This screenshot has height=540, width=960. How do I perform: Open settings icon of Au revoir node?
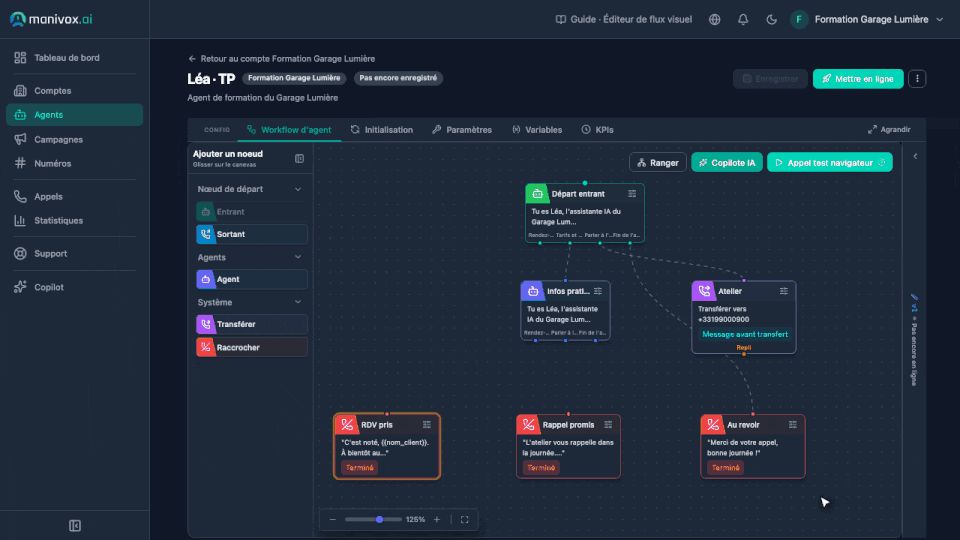[x=792, y=424]
